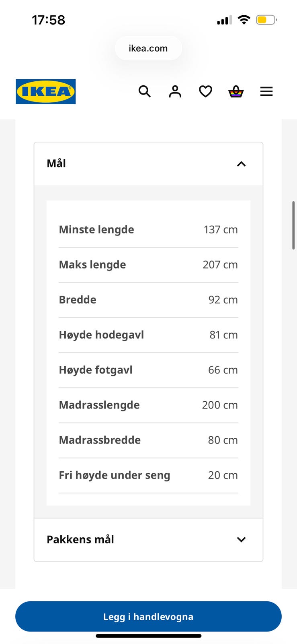Tap the Wi-Fi status icon
Screen dimensions: 297x644
(x=244, y=20)
